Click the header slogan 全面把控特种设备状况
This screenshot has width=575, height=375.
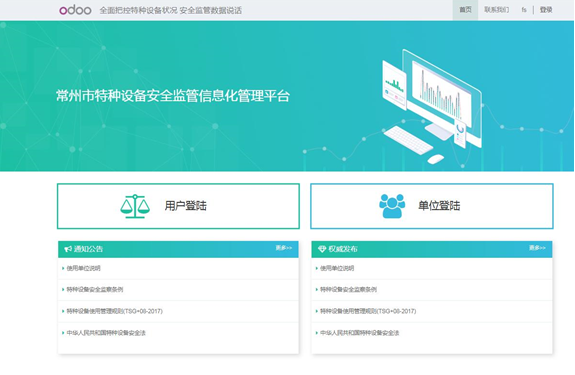point(139,10)
